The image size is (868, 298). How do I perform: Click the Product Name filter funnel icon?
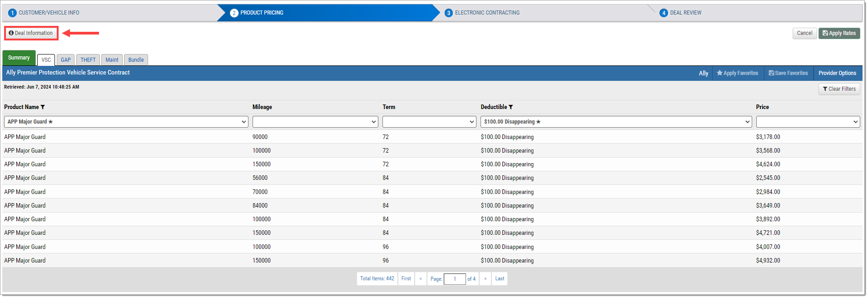tap(43, 107)
